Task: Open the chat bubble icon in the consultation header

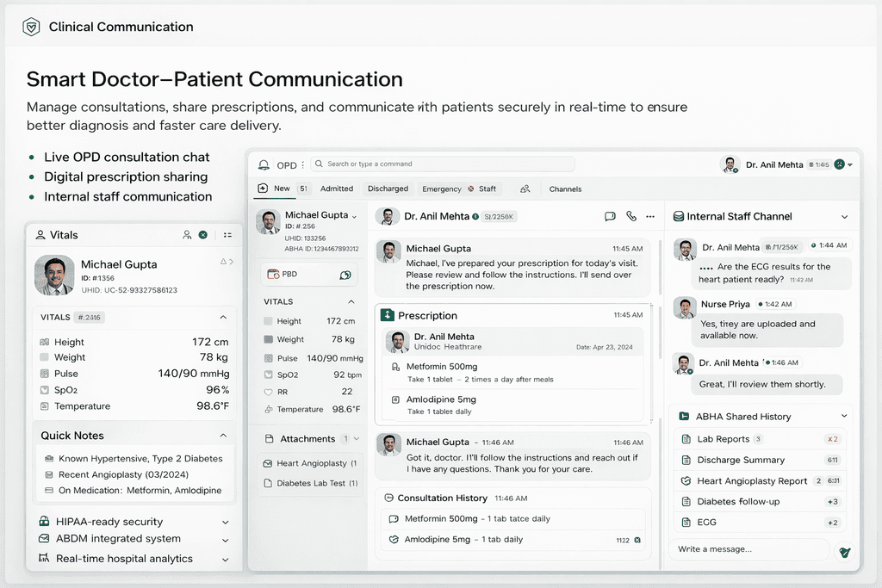Action: coord(610,216)
